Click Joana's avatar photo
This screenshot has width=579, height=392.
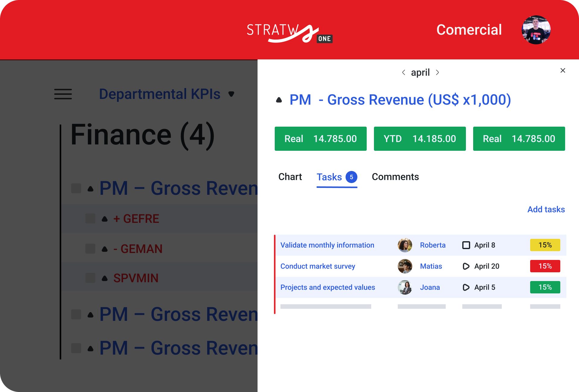click(405, 287)
